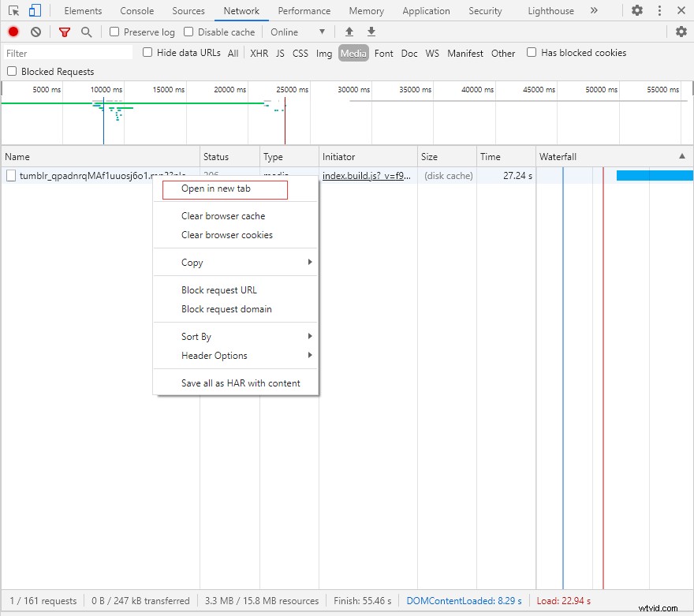This screenshot has height=616, width=694.
Task: Open the index.build.js initiator link
Action: tap(366, 176)
